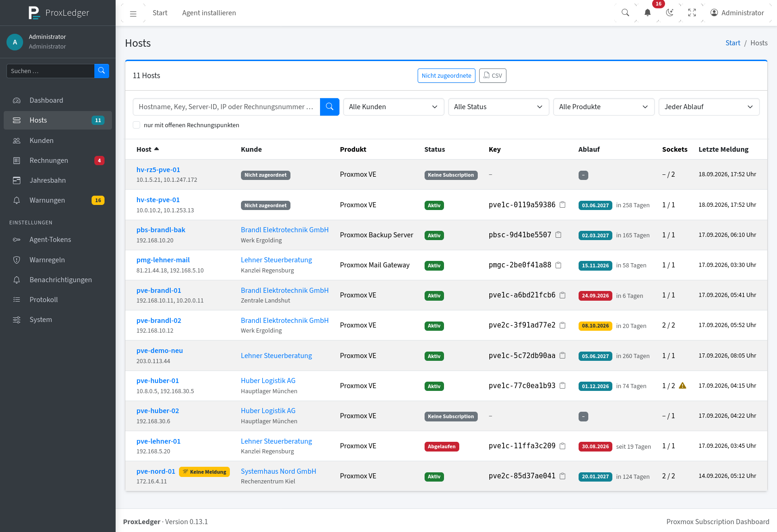The width and height of the screenshot is (777, 532).
Task: Click socket warning triangle for pve-huber-01
Action: (683, 385)
